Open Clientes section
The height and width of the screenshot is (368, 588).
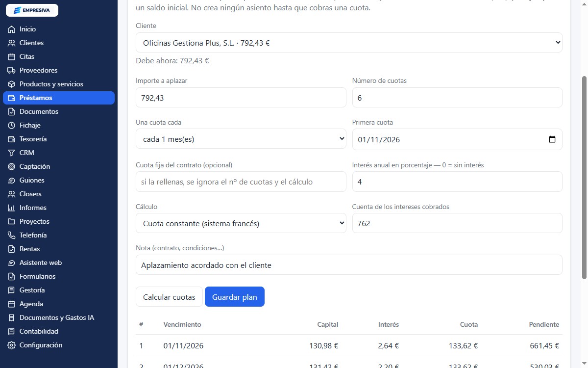tap(59, 43)
